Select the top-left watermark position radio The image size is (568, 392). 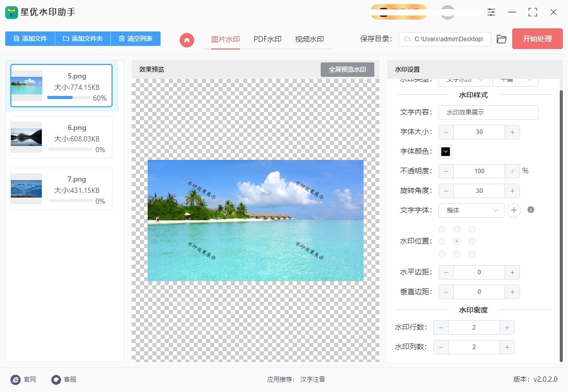coord(442,228)
